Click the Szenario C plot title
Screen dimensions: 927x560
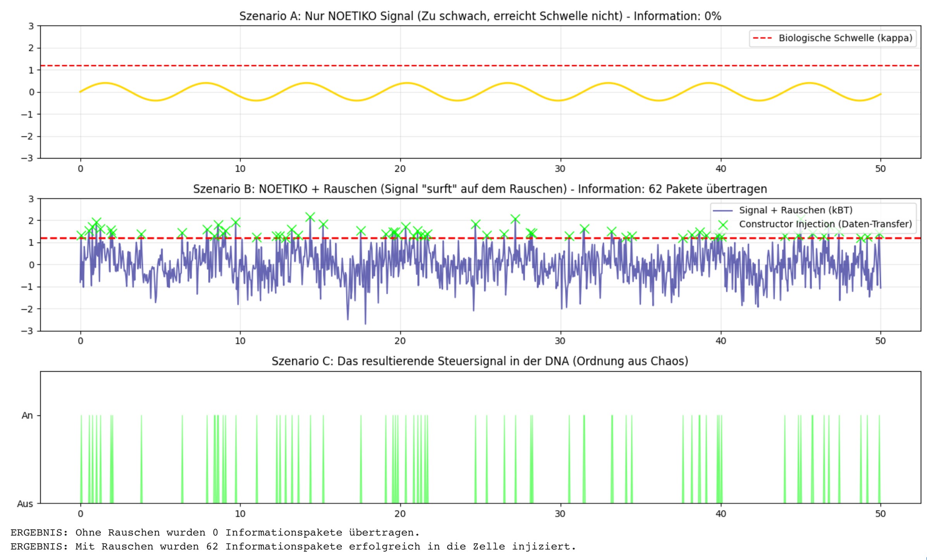point(480,361)
